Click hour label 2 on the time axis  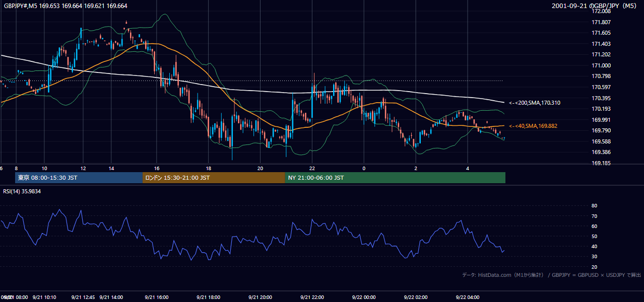coord(416,168)
